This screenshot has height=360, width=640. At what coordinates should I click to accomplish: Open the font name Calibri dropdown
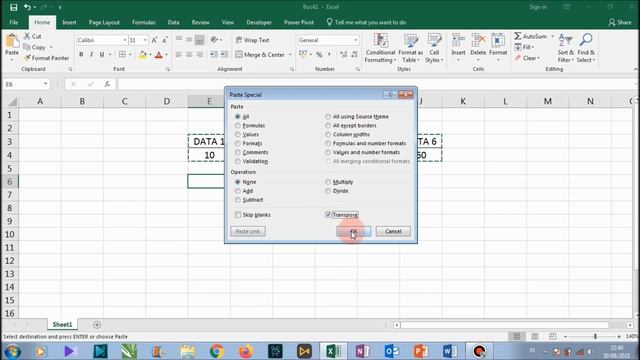(125, 40)
